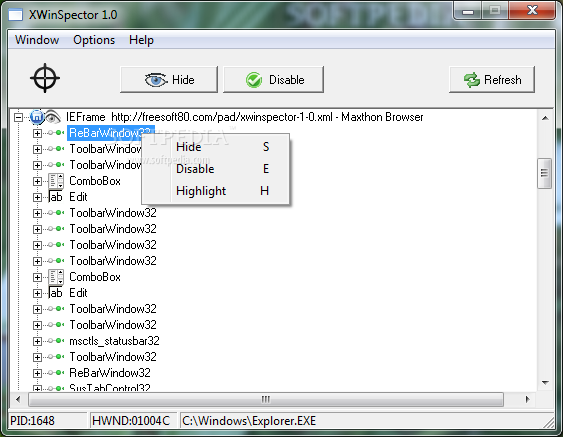563x437 pixels.
Task: Click the Maxthon browser icon on IEFrame
Action: [x=37, y=117]
